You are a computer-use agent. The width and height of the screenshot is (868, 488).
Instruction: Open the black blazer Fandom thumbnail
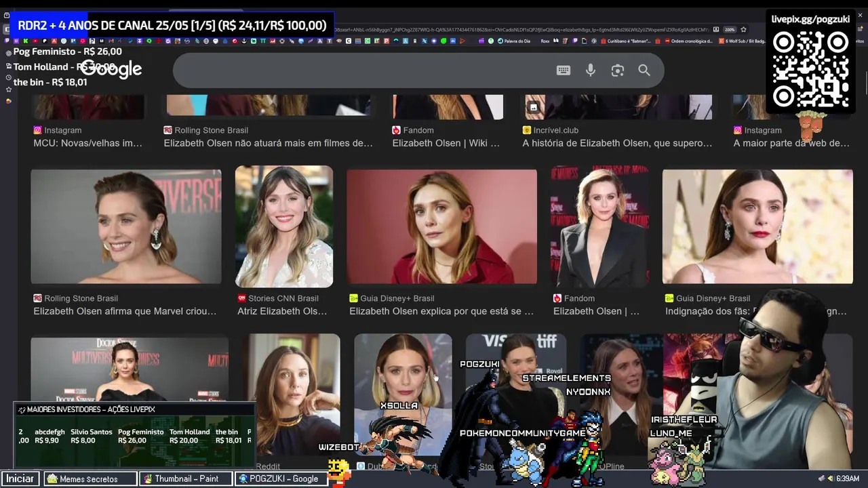(x=599, y=226)
